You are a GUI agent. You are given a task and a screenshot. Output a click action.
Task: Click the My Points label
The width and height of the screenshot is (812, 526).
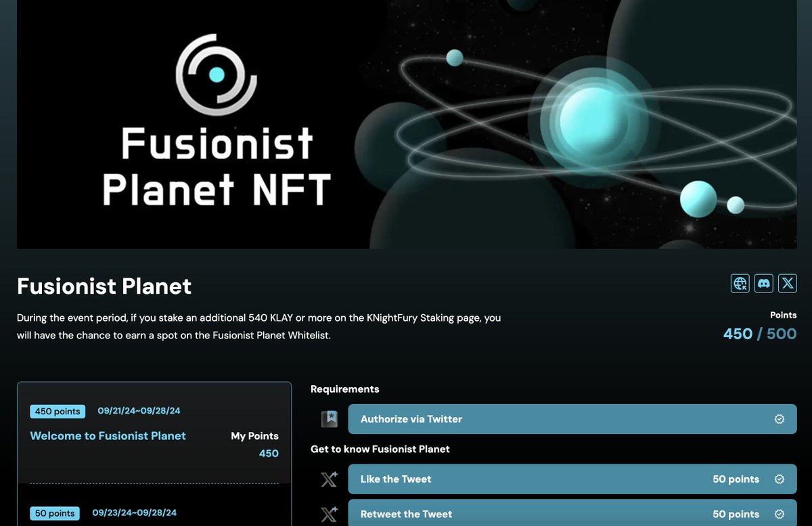(x=255, y=436)
